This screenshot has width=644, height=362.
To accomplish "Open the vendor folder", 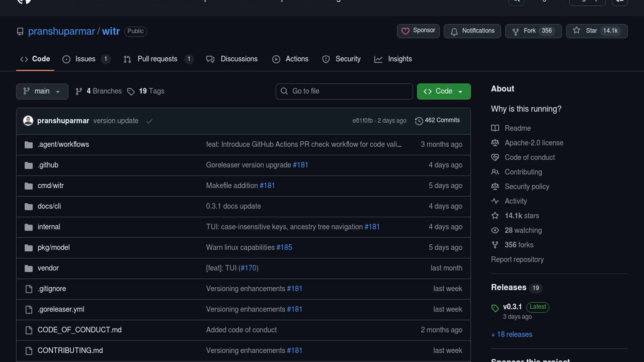I will (48, 268).
